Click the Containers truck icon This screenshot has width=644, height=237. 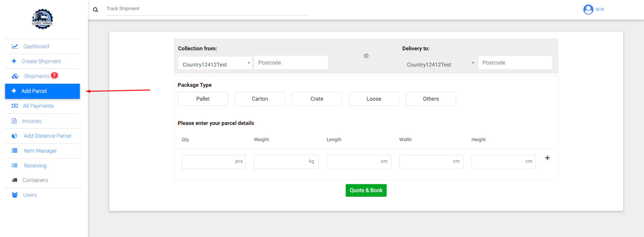coord(14,180)
